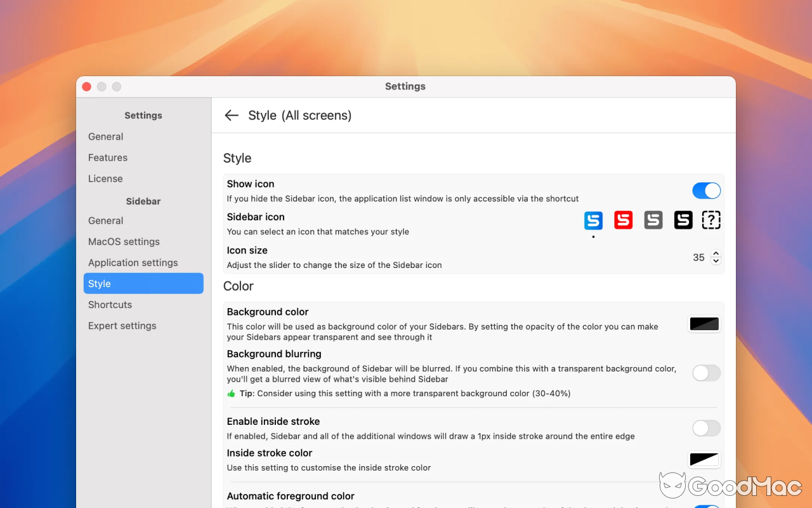
Task: Disable the Show icon toggle
Action: [706, 190]
